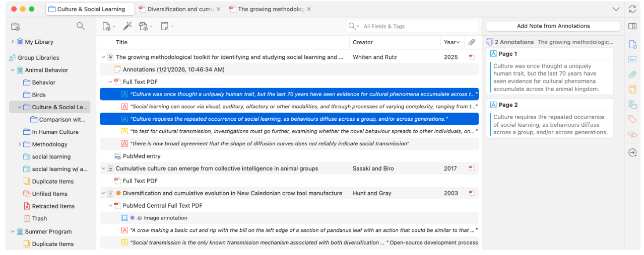The width and height of the screenshot is (644, 255).
Task: Toggle the item pane layout icon
Action: [632, 26]
